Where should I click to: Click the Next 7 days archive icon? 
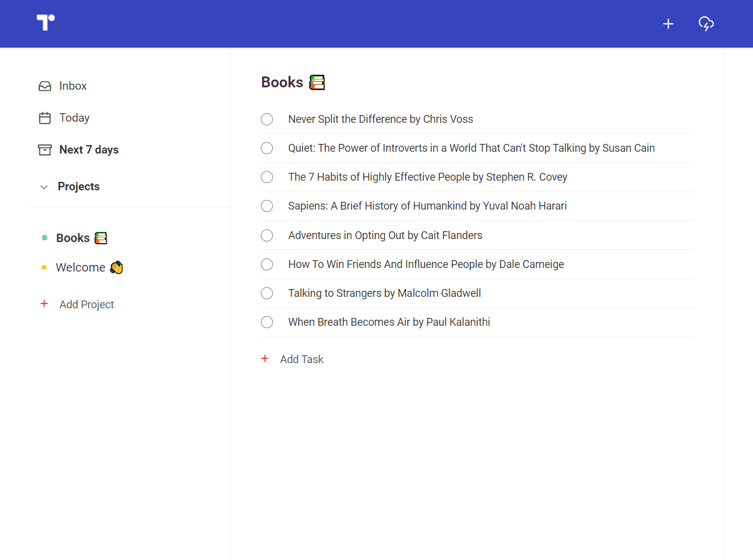pos(45,150)
